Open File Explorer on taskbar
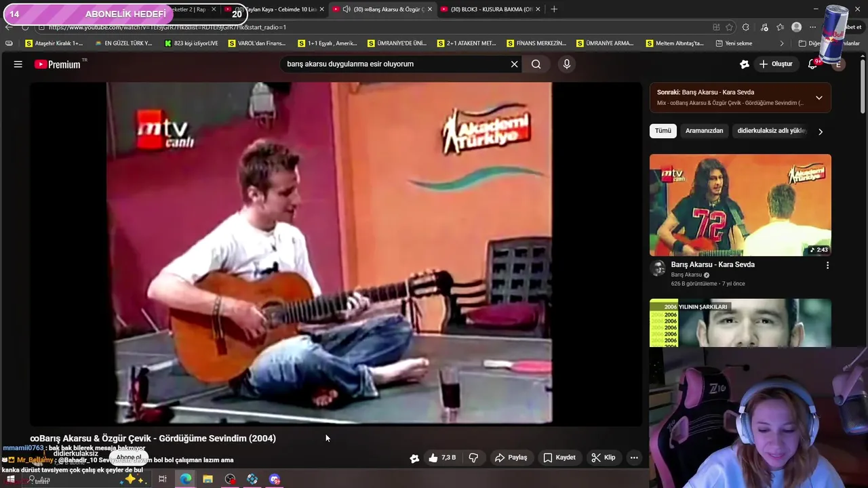Image resolution: width=868 pixels, height=488 pixels. tap(208, 479)
